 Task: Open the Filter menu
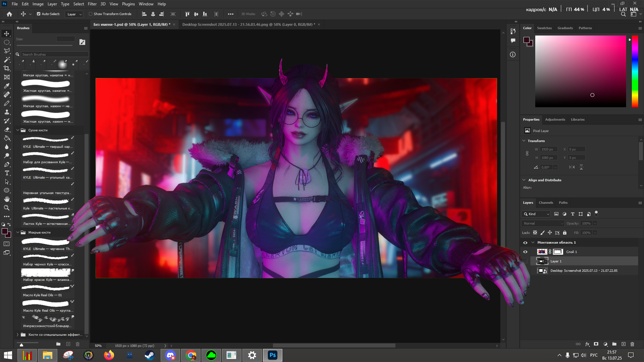(92, 4)
